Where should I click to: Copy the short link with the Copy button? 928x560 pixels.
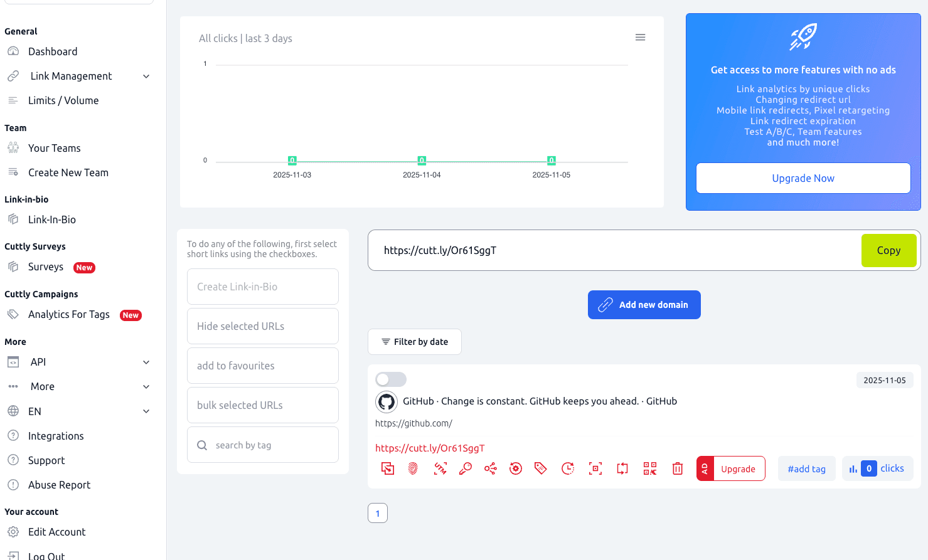[888, 250]
